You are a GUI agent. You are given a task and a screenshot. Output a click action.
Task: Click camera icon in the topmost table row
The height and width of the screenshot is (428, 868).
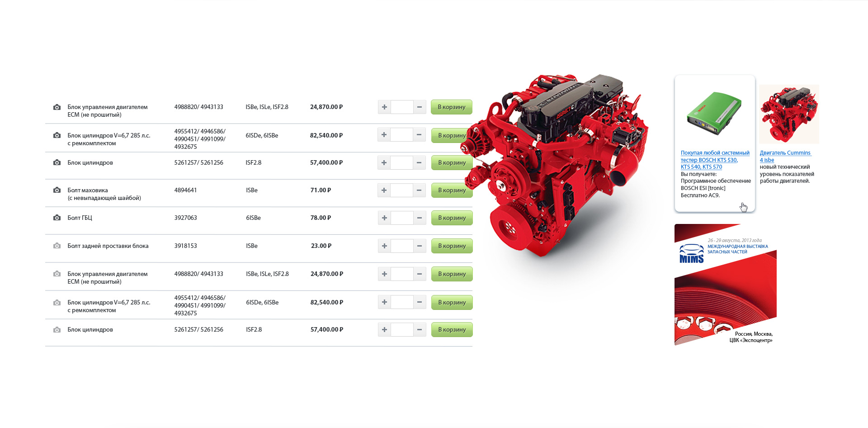click(x=57, y=107)
